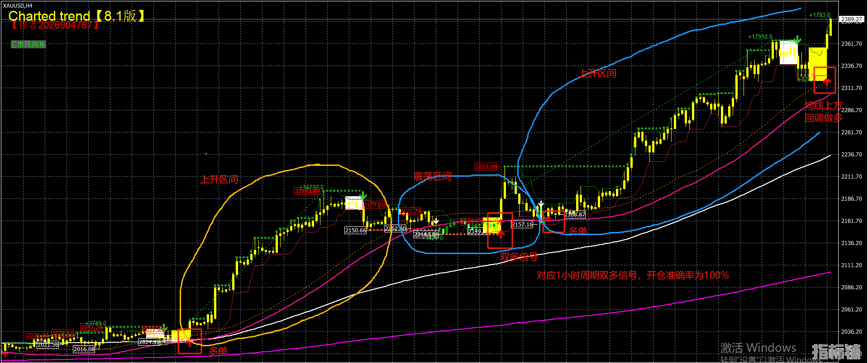Click the 对应1小时周期双多信号 accuracy note

tap(633, 275)
